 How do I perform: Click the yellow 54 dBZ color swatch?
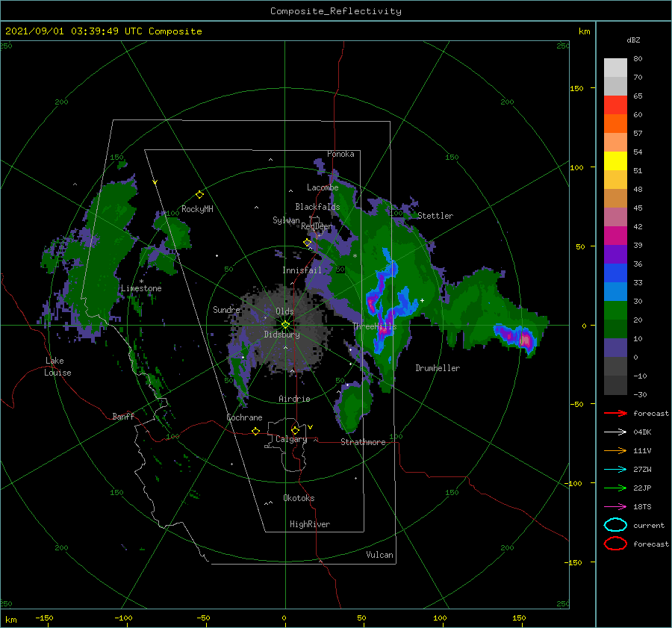(615, 161)
